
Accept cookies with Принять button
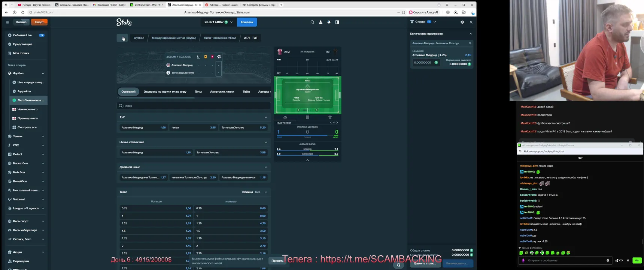tap(277, 261)
